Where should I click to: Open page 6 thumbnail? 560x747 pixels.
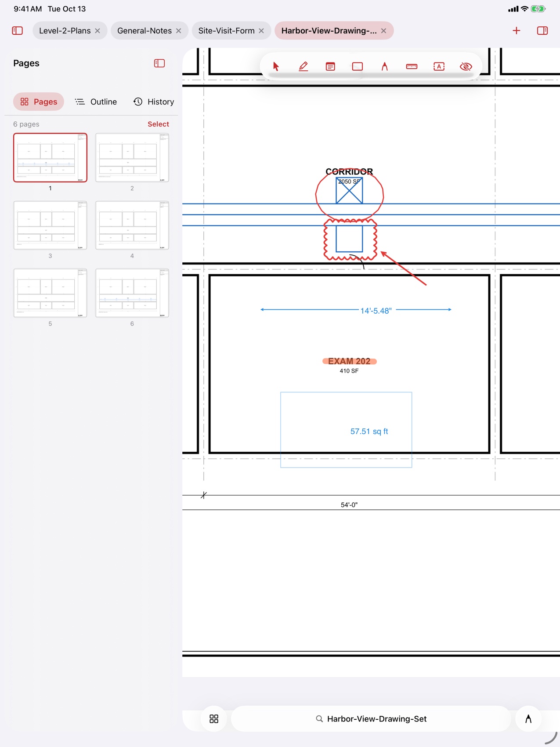tap(132, 293)
